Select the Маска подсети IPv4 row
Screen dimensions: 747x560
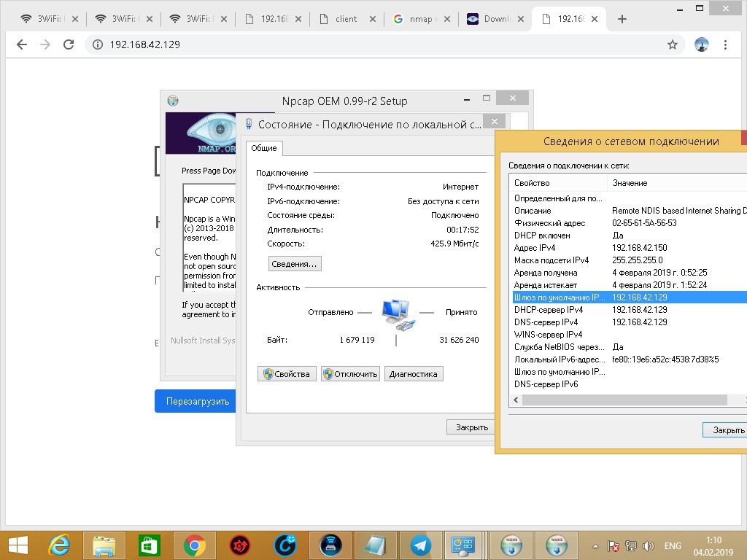(628, 260)
